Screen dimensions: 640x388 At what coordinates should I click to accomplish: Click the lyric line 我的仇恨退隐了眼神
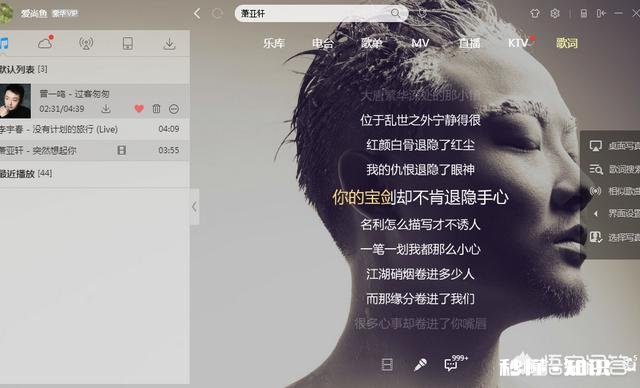tap(420, 169)
